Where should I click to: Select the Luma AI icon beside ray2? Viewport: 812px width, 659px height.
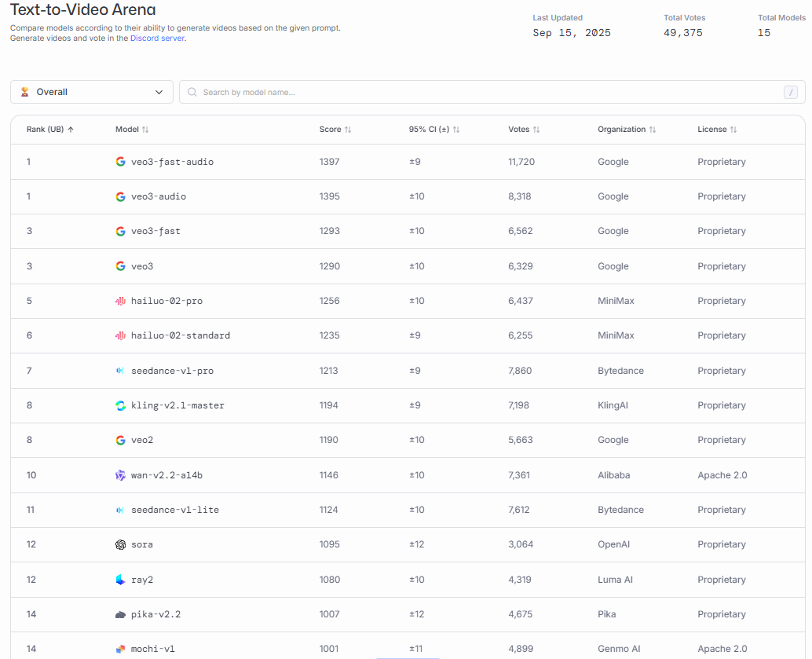(x=120, y=579)
